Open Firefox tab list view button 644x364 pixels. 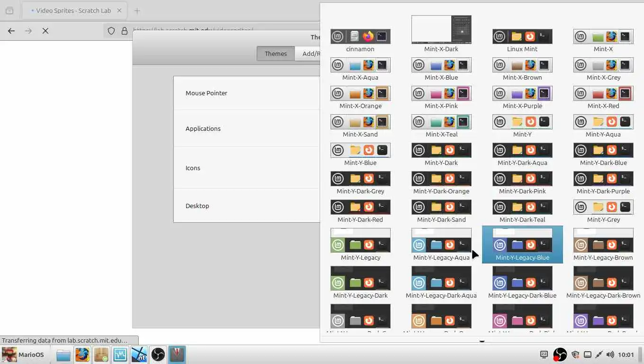tap(9, 10)
